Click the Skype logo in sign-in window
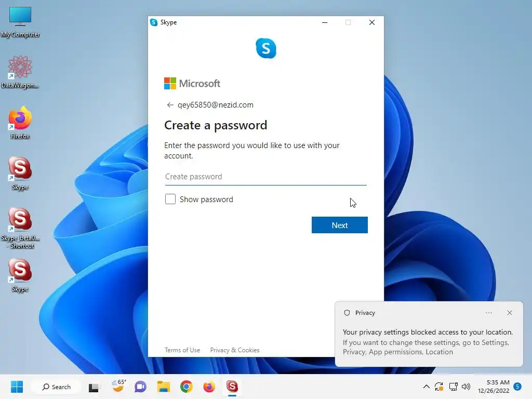The height and width of the screenshot is (399, 532). [266, 48]
